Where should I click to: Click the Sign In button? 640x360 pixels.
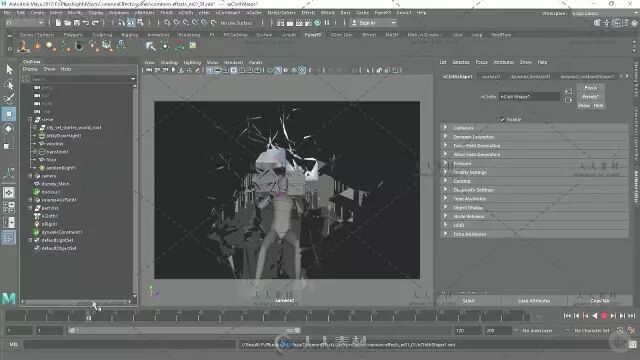tap(373, 23)
